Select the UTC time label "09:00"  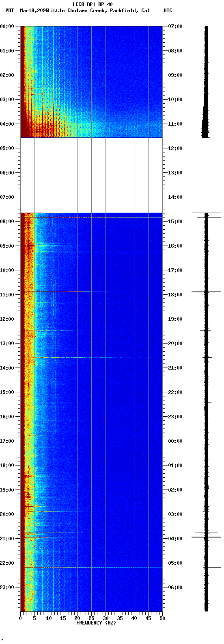[x=175, y=75]
